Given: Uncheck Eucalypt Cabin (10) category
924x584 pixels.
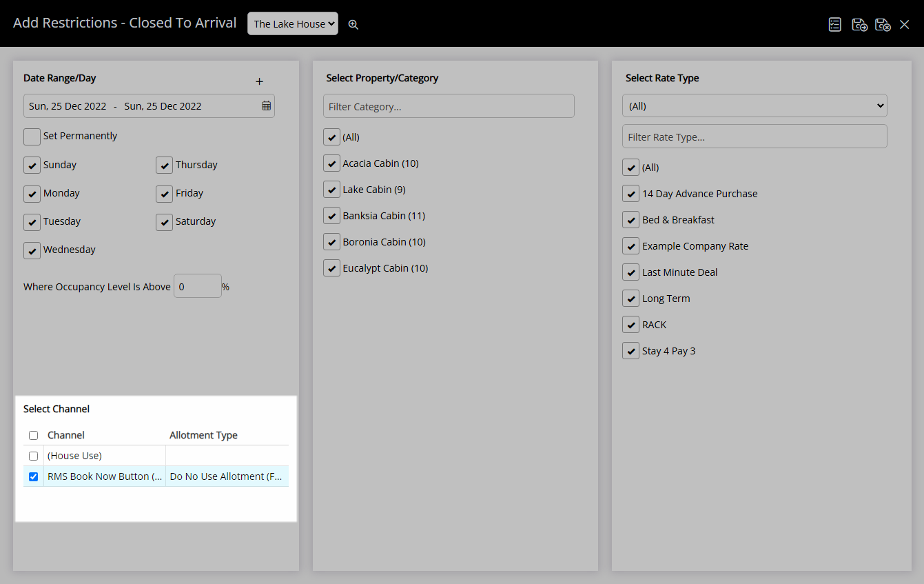Looking at the screenshot, I should [x=332, y=268].
